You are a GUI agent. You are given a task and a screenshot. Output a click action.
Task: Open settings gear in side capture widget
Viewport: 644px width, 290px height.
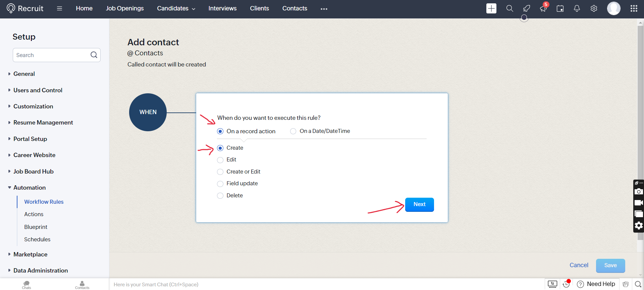point(639,226)
